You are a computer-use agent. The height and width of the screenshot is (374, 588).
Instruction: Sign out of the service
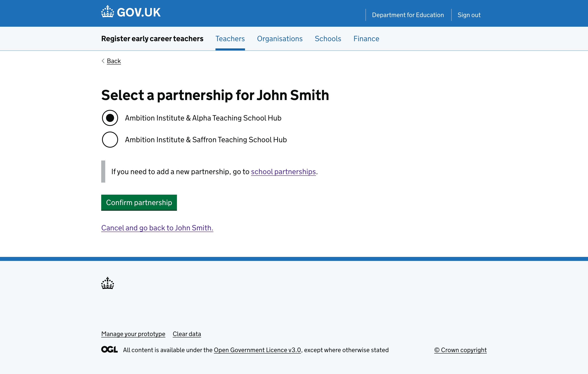coord(469,15)
